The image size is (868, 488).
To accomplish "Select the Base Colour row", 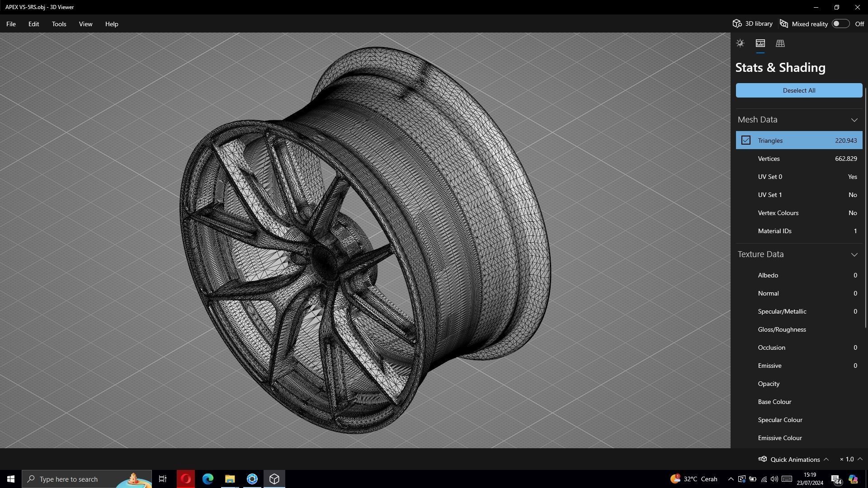I will (x=799, y=402).
